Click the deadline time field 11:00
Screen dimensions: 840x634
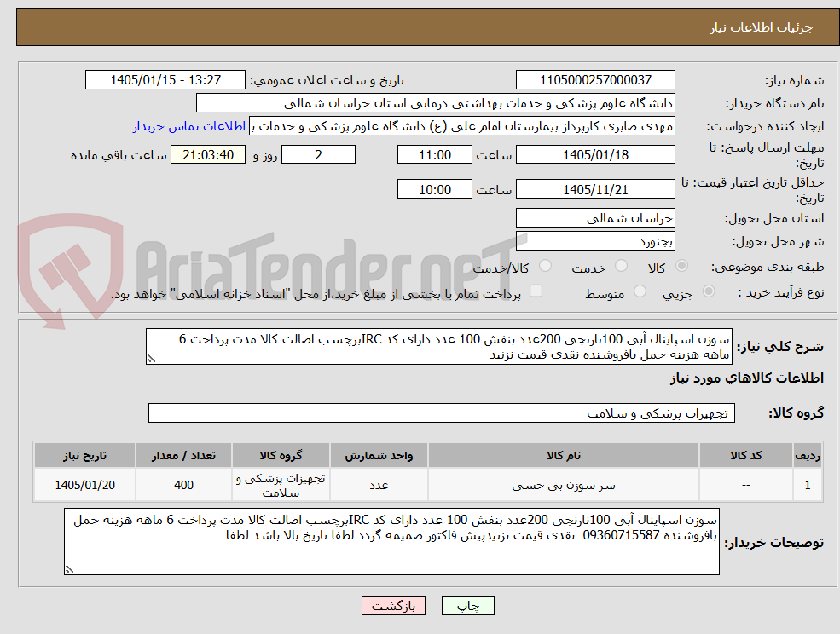pyautogui.click(x=434, y=155)
